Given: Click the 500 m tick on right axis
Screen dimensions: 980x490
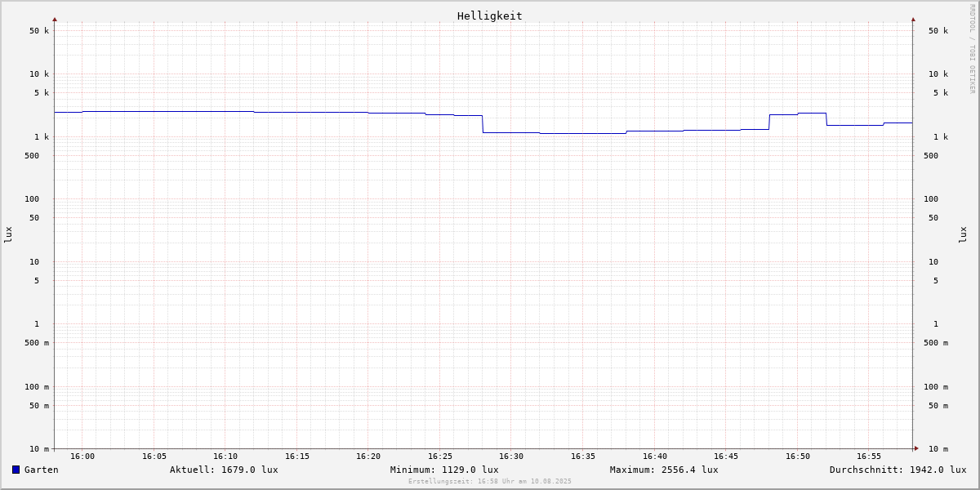Looking at the screenshot, I should (936, 343).
